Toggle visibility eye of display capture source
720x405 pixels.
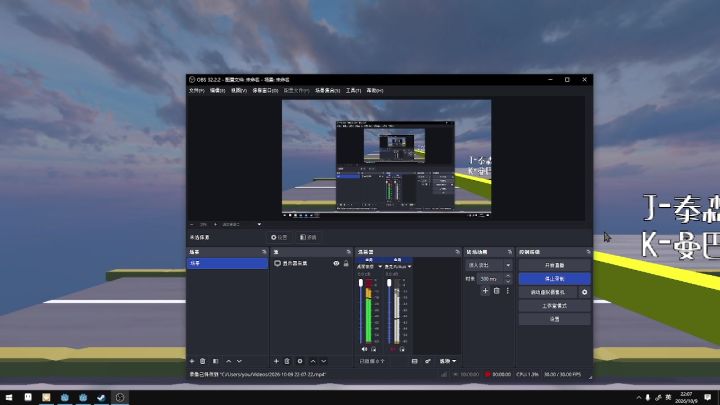coord(336,264)
